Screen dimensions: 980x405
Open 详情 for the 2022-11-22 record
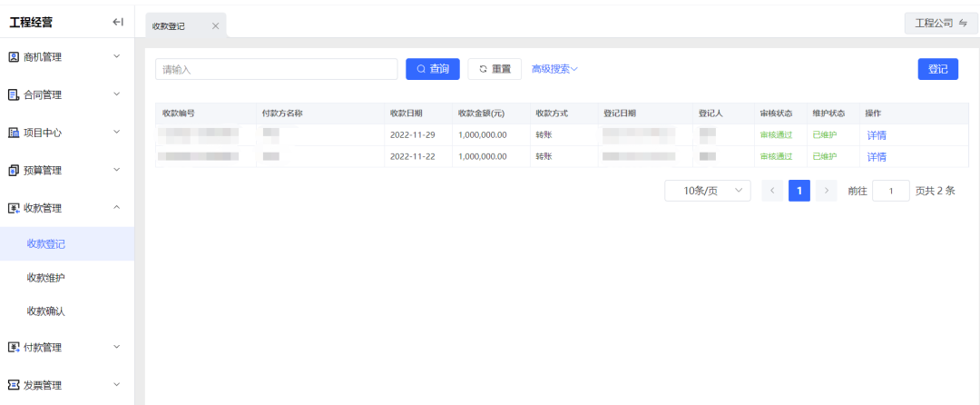coord(877,157)
